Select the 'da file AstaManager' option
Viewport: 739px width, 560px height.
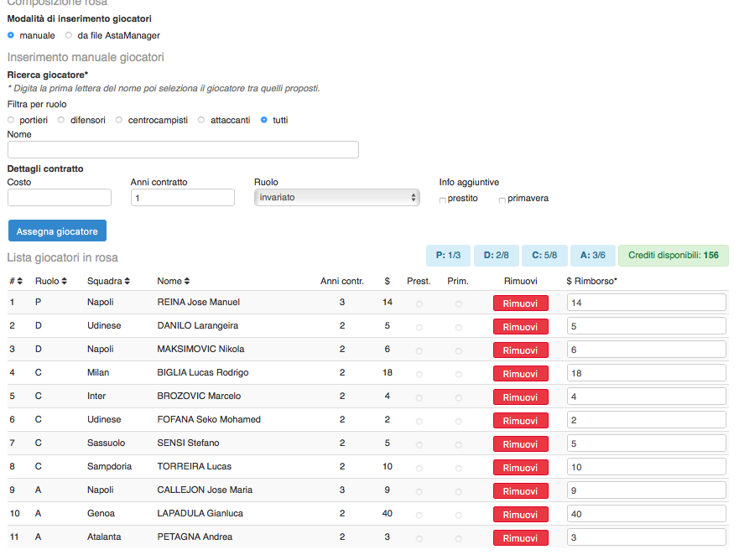[69, 35]
